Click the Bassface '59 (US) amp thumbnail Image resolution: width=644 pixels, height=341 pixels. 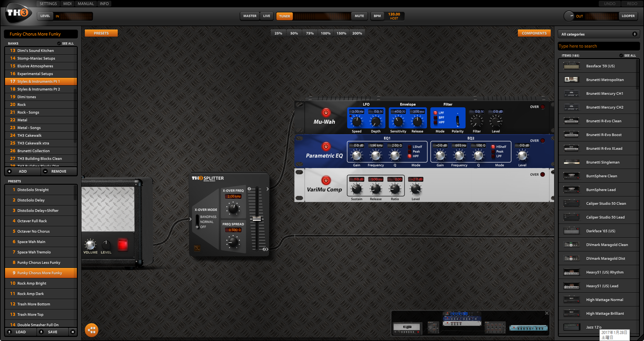tap(572, 66)
